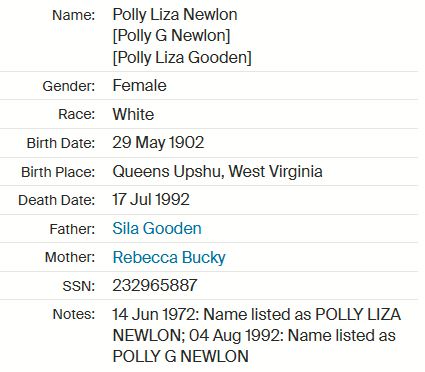Click the SSN number 232965887
425x372 pixels.
pos(155,286)
